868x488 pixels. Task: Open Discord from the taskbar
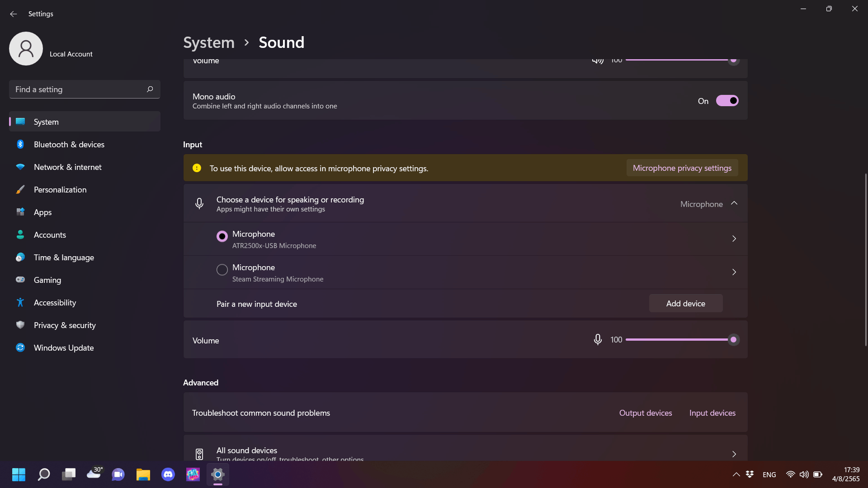tap(168, 474)
